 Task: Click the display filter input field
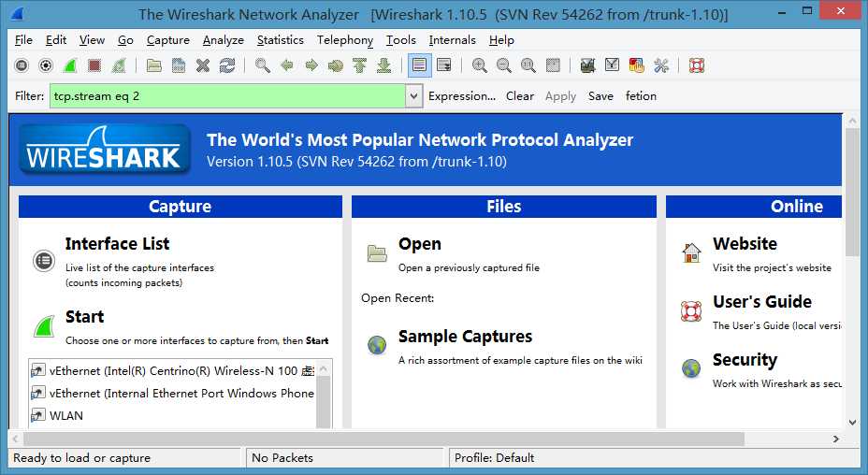(x=227, y=96)
